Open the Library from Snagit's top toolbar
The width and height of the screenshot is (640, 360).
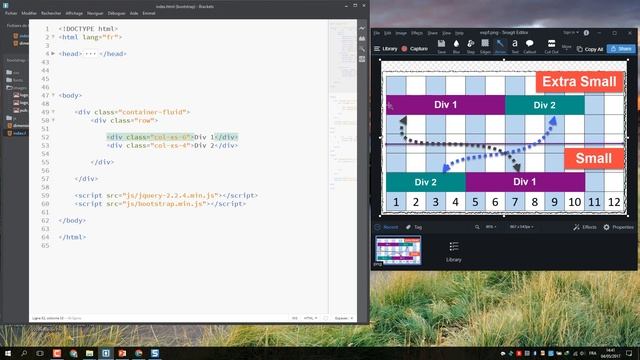pos(386,49)
